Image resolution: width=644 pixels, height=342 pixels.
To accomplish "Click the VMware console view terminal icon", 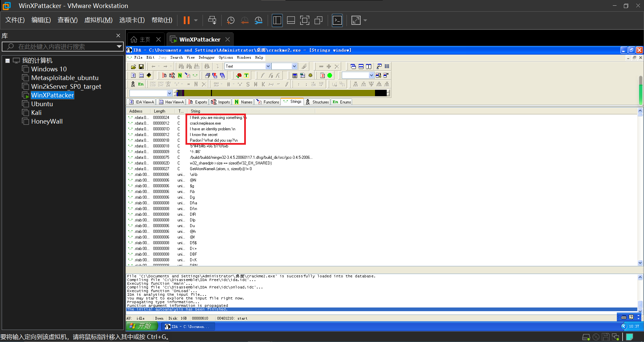I will pos(337,20).
